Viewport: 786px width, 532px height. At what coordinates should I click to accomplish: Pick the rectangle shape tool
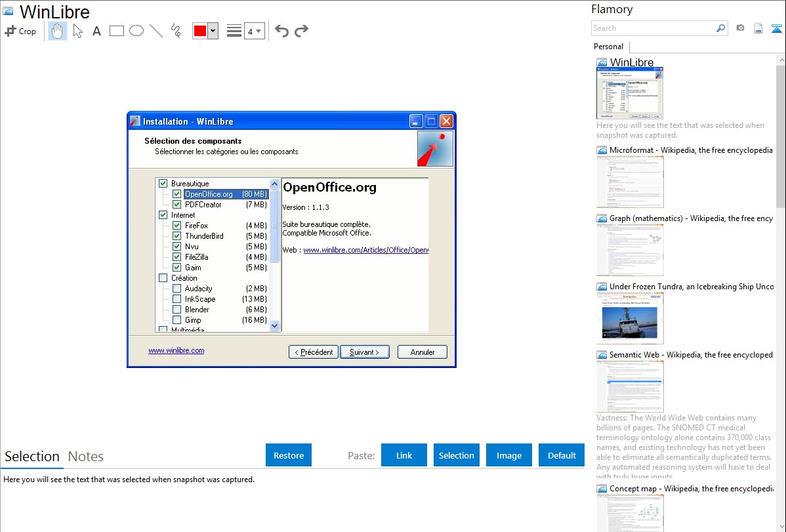click(117, 31)
